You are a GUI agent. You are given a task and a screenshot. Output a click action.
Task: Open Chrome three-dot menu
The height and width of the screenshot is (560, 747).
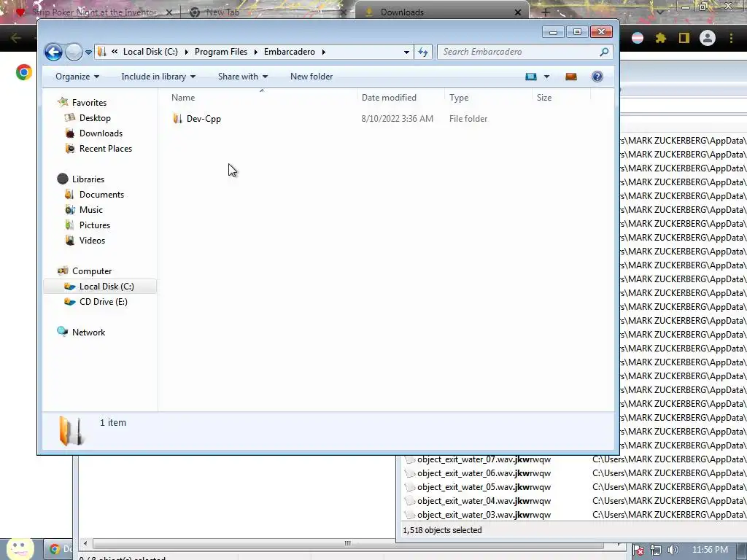click(x=731, y=38)
